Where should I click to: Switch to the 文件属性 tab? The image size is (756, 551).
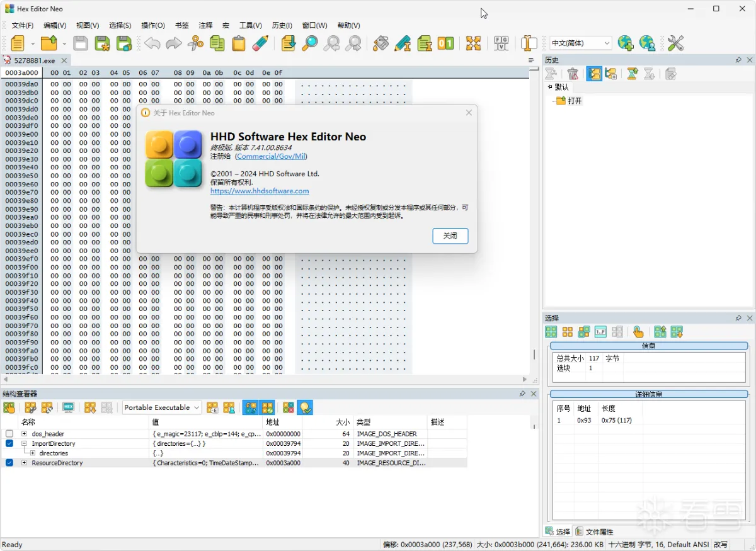594,531
